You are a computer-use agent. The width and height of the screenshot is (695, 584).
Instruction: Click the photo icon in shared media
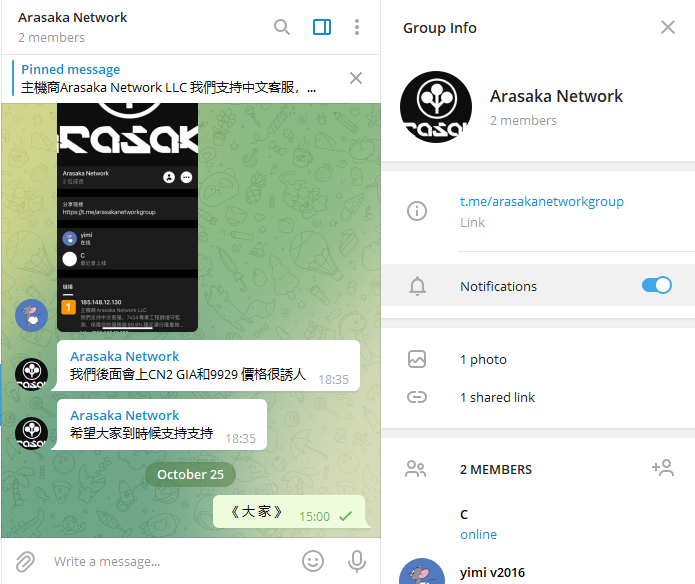click(417, 359)
